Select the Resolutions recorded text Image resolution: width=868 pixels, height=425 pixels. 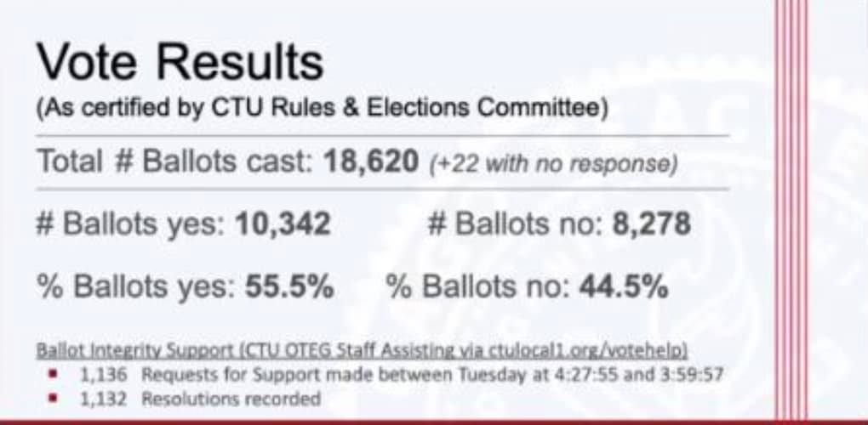click(231, 399)
